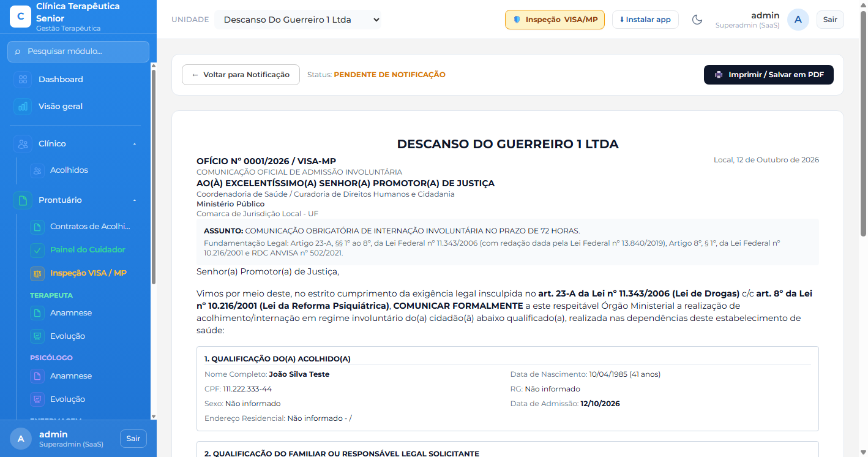The image size is (868, 457).
Task: Click Sair button in top bar
Action: tap(830, 20)
